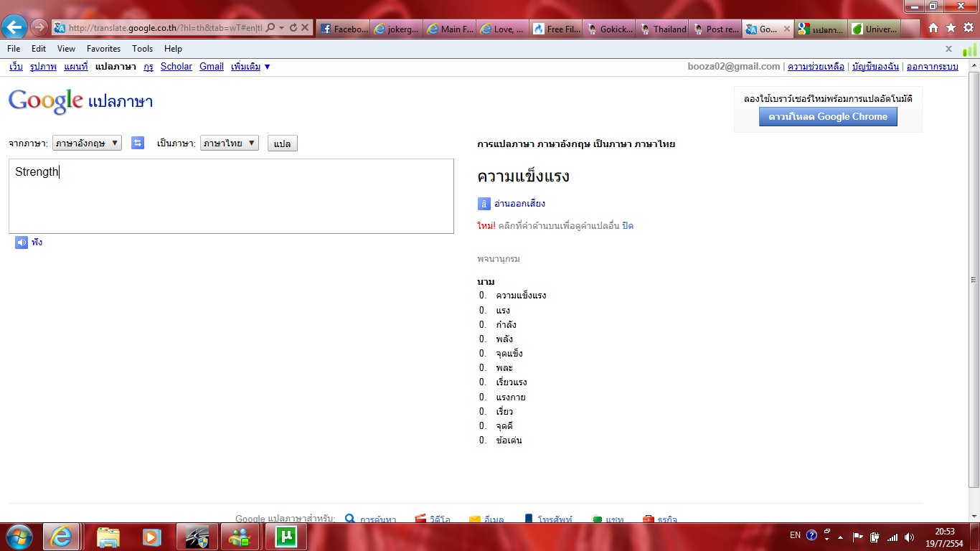This screenshot has height=551, width=980.
Task: Click the volume speaker tray icon
Action: click(x=910, y=537)
